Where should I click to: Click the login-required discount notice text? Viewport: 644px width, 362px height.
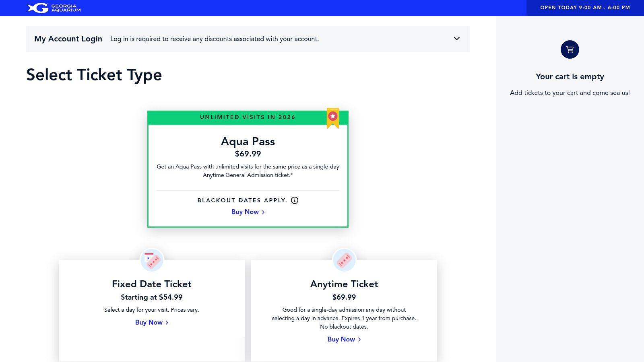coord(214,39)
